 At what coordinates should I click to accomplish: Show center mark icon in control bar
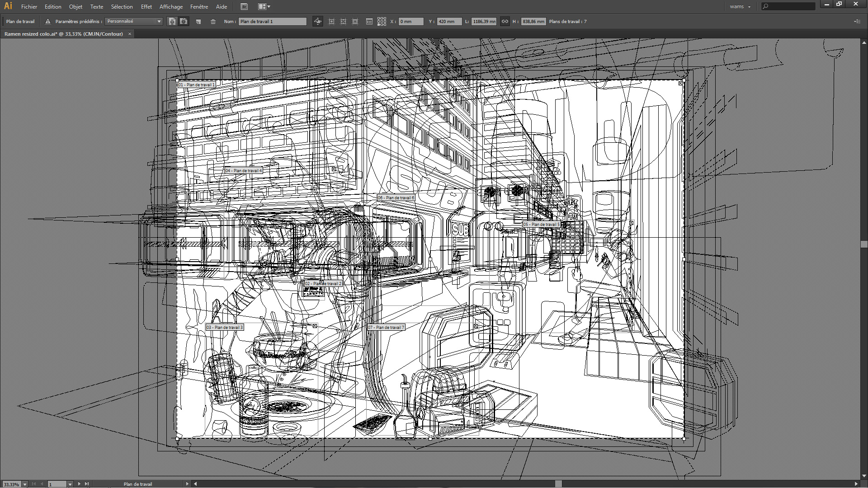pyautogui.click(x=331, y=21)
